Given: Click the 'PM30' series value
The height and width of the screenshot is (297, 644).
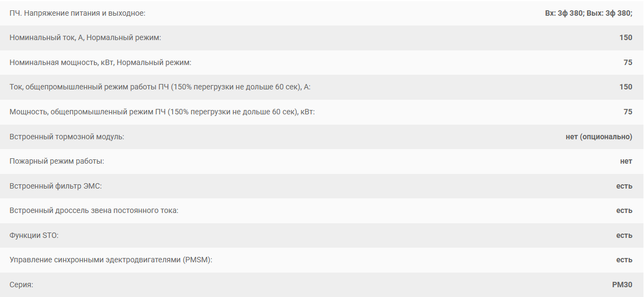Looking at the screenshot, I should click(x=622, y=285).
